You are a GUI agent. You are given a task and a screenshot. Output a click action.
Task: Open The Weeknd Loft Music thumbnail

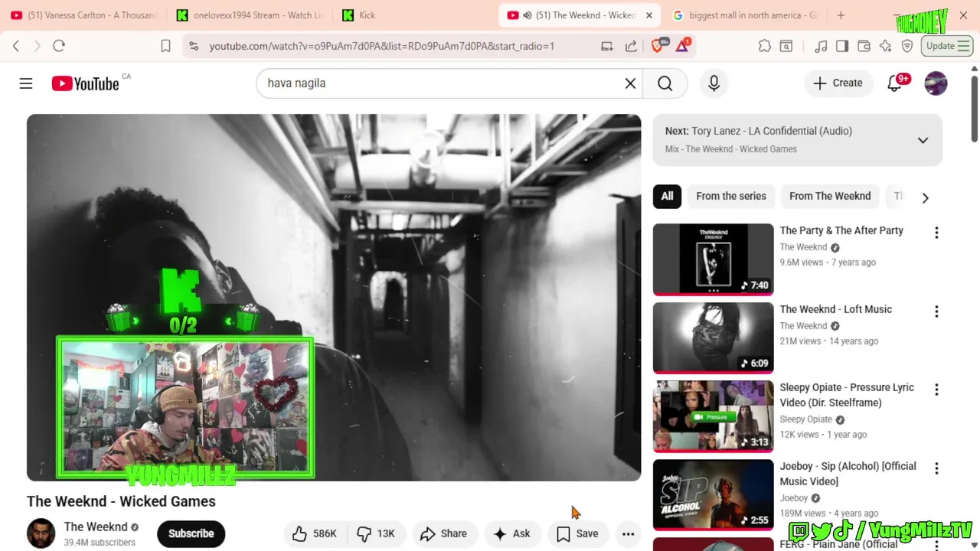point(713,337)
